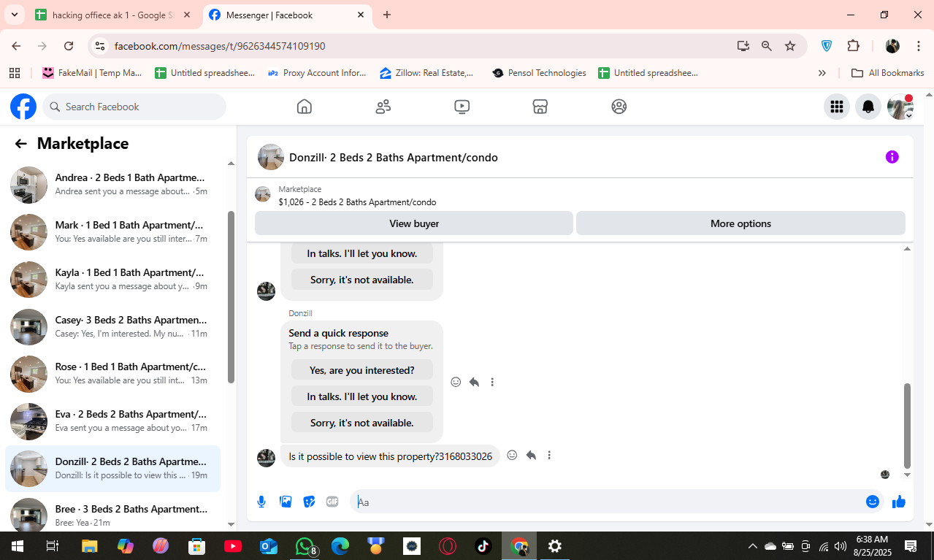Open the tab search dropdown arrow

click(14, 15)
